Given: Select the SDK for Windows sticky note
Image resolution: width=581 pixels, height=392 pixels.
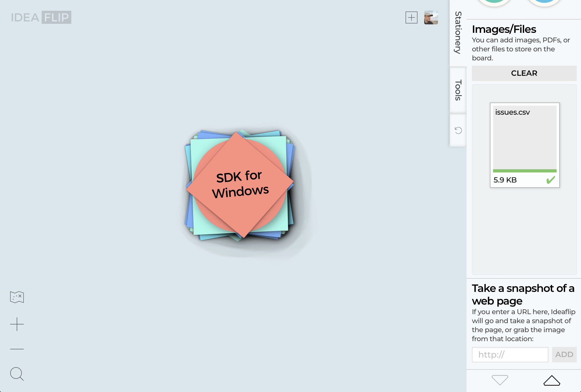Looking at the screenshot, I should 240,184.
